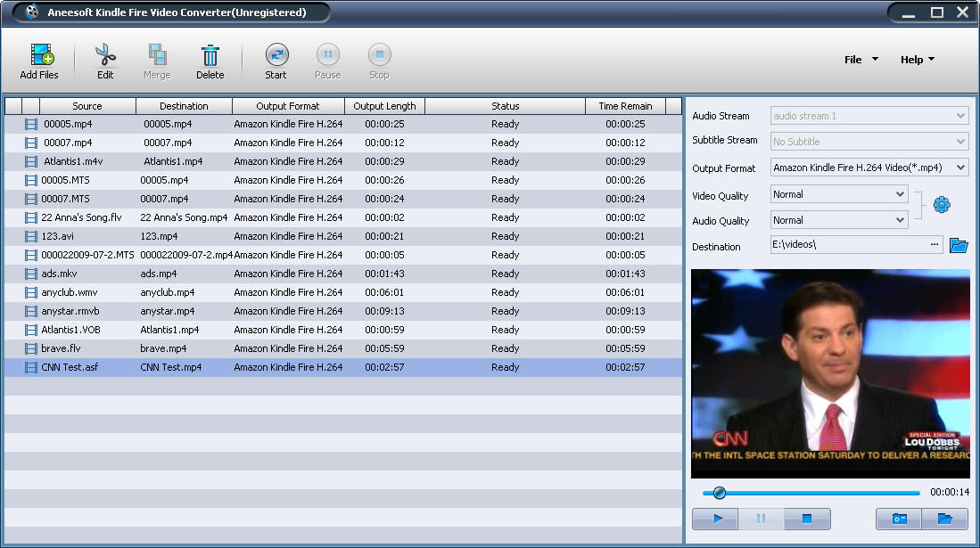Click destination name brave.mp4
The height and width of the screenshot is (548, 980).
pos(163,348)
